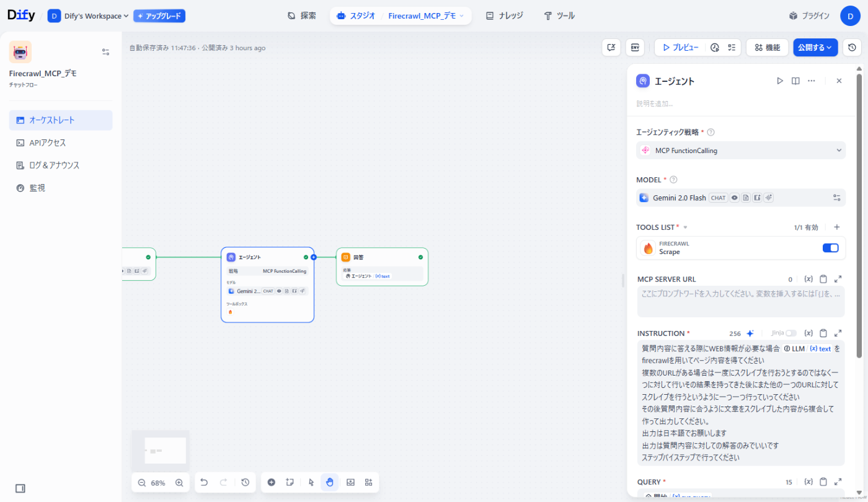Open ツール Tools tab

[x=559, y=16]
